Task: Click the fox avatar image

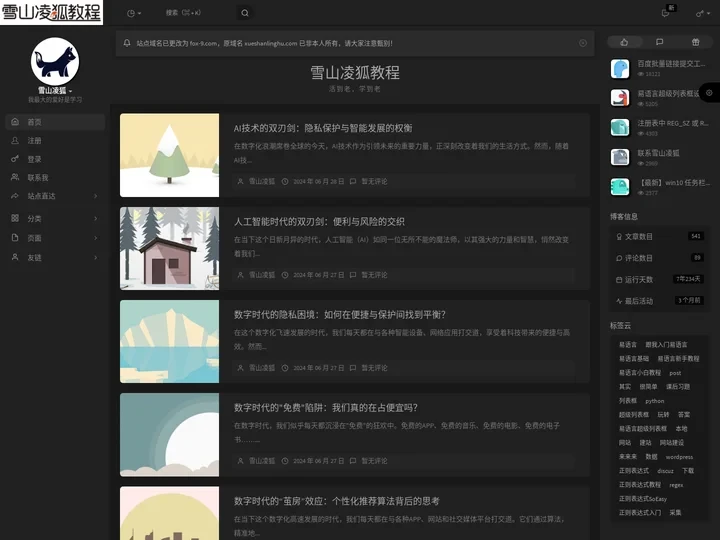Action: (x=55, y=61)
